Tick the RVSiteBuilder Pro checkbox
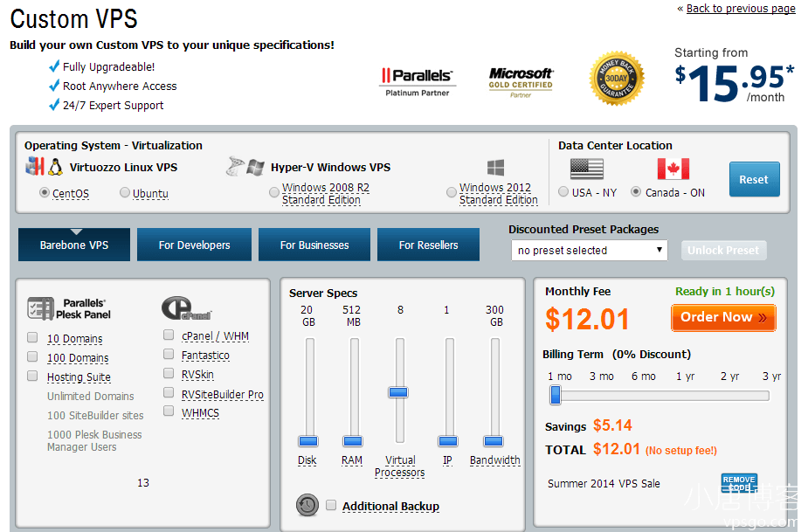Viewport: 808px width, 532px height. (x=169, y=393)
